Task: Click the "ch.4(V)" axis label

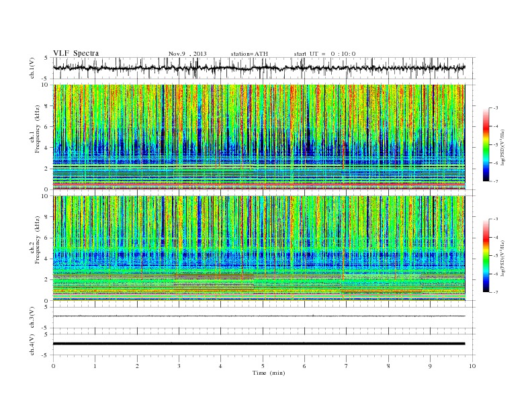Action: coord(32,345)
